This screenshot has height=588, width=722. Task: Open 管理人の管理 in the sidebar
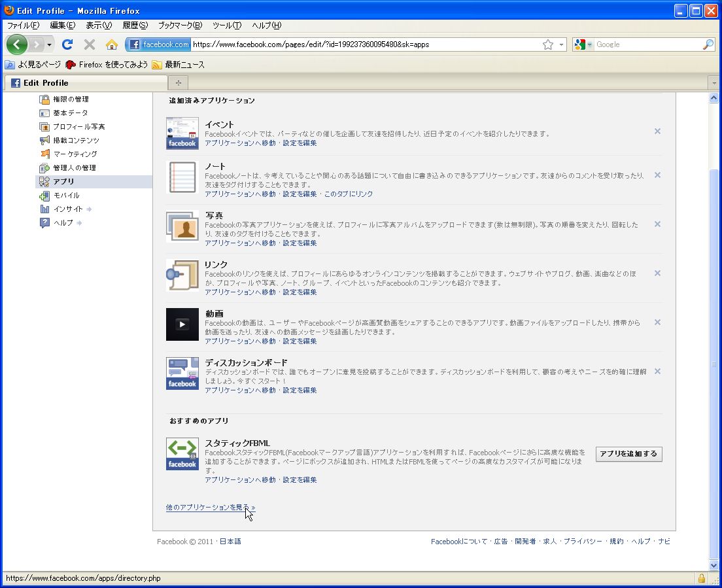(x=68, y=167)
